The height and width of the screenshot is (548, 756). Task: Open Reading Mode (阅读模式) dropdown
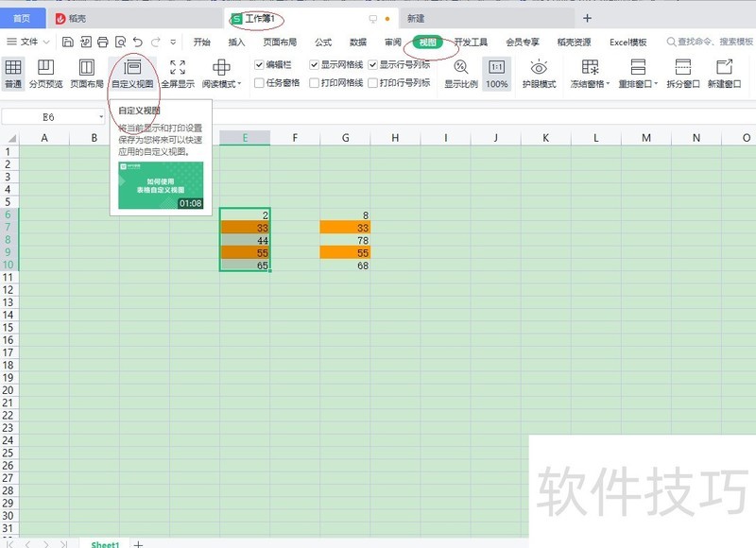(222, 73)
